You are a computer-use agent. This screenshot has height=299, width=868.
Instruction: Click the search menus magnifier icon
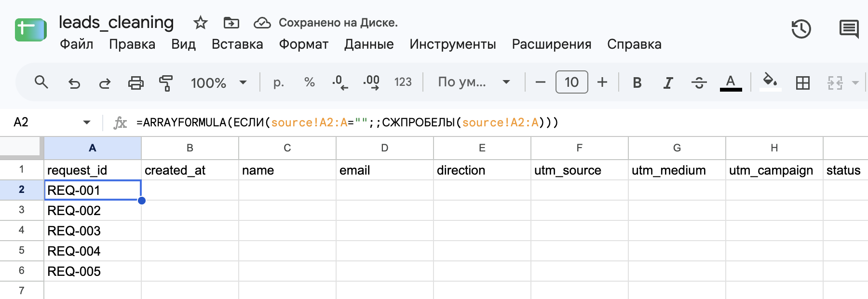pyautogui.click(x=41, y=82)
